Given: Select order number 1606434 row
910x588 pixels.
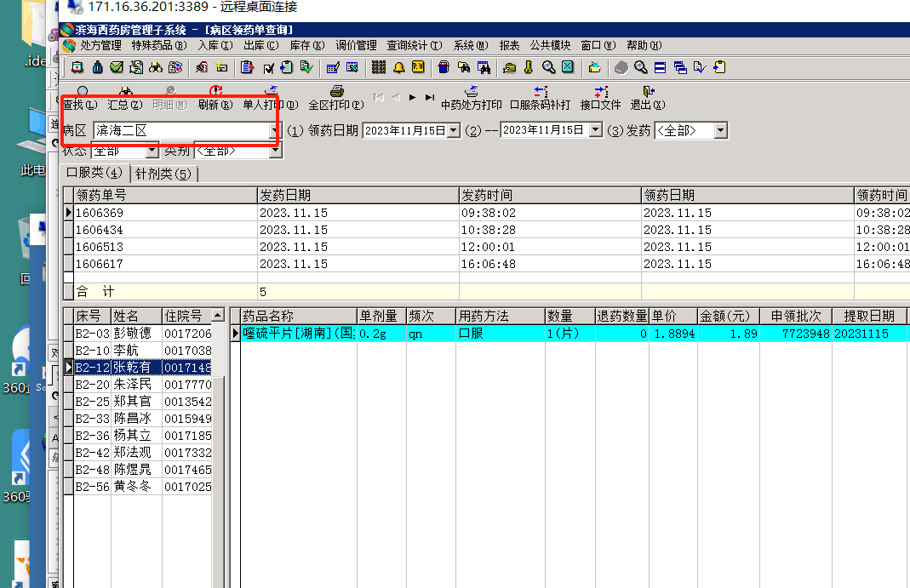Looking at the screenshot, I should 486,230.
